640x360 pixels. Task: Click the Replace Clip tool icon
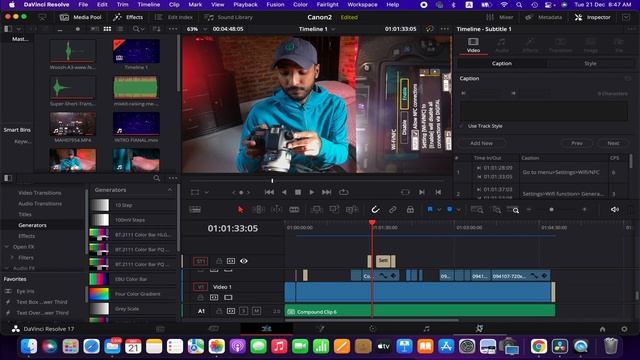click(x=352, y=209)
